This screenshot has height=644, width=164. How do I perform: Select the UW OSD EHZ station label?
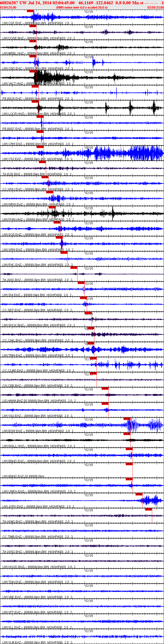pyautogui.click(x=38, y=68)
